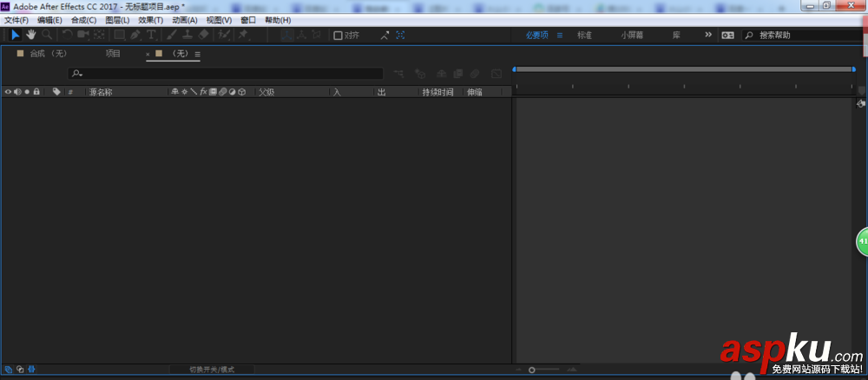Select the Roto Brush tool
The height and width of the screenshot is (380, 868).
point(224,35)
